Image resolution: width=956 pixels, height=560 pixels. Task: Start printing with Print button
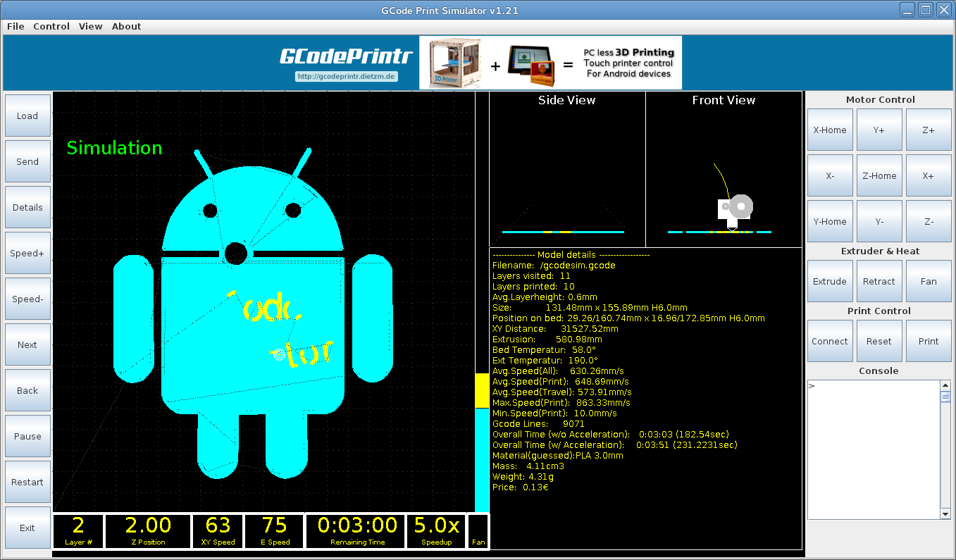(929, 341)
